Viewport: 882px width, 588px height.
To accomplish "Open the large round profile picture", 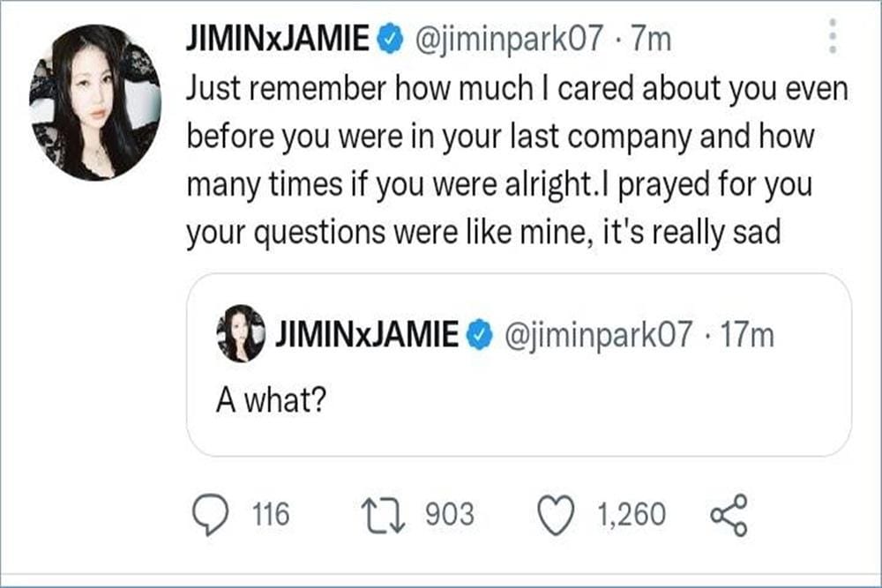I will pyautogui.click(x=95, y=102).
